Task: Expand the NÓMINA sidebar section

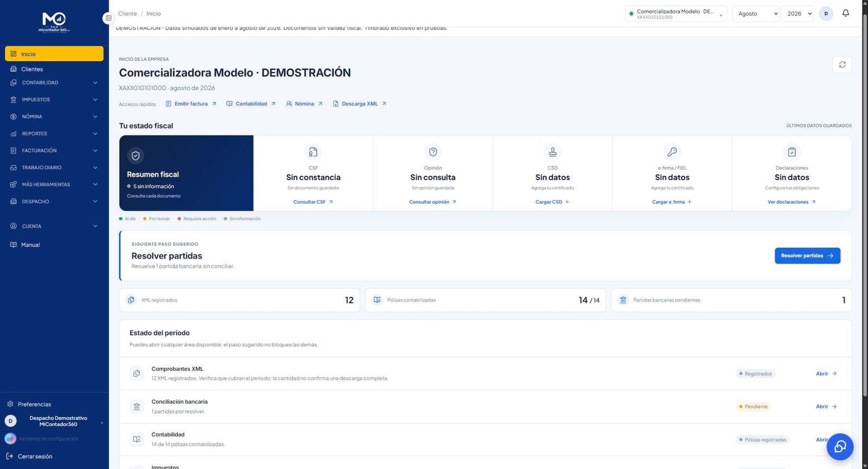Action: tap(54, 117)
